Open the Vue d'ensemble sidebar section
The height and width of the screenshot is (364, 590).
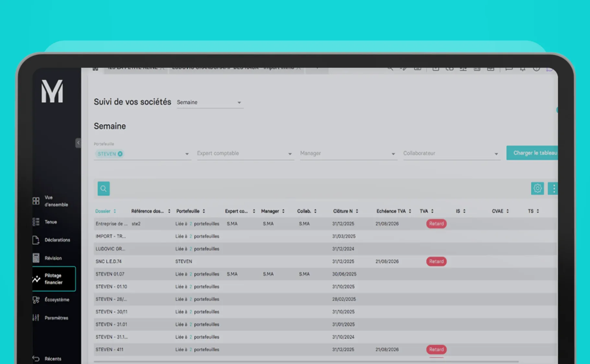tap(51, 201)
